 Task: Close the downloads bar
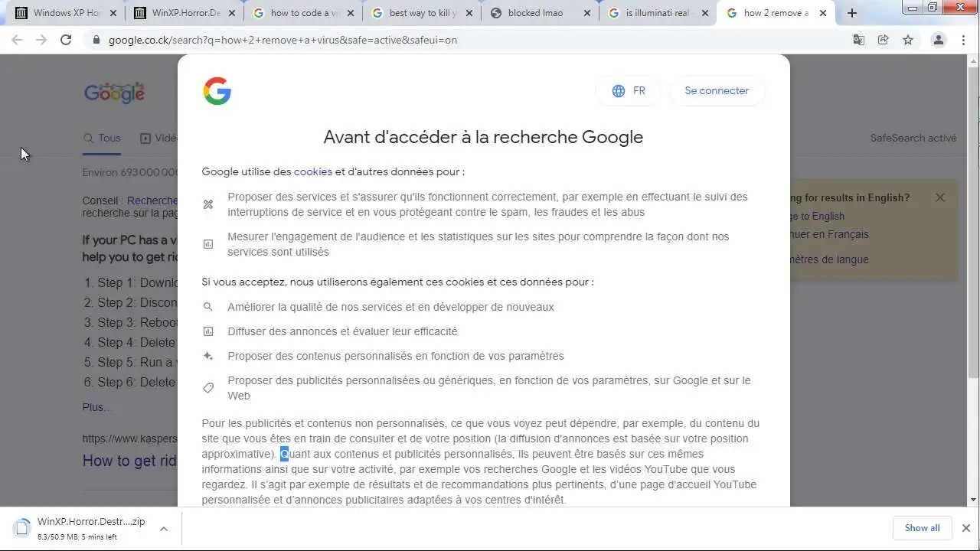point(965,528)
